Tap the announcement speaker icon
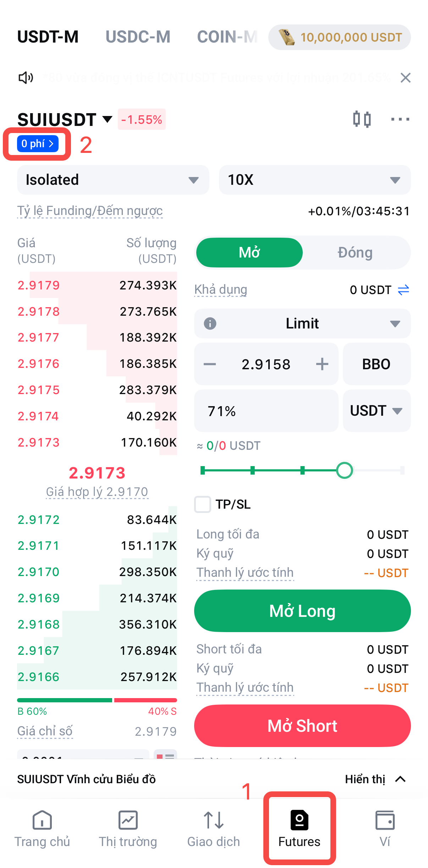This screenshot has height=868, width=428. (x=26, y=78)
